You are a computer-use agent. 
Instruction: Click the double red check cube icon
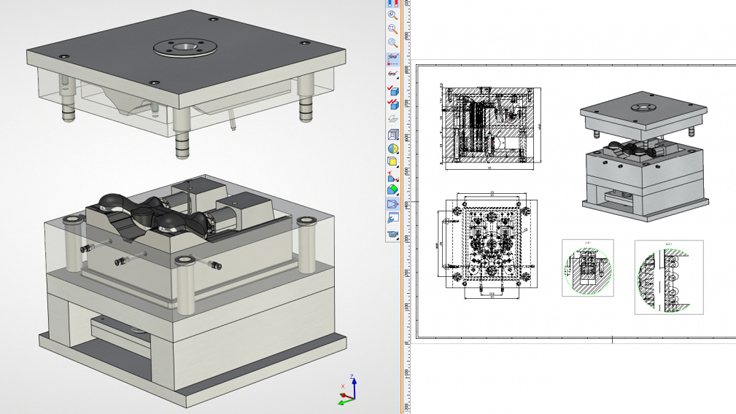(393, 103)
